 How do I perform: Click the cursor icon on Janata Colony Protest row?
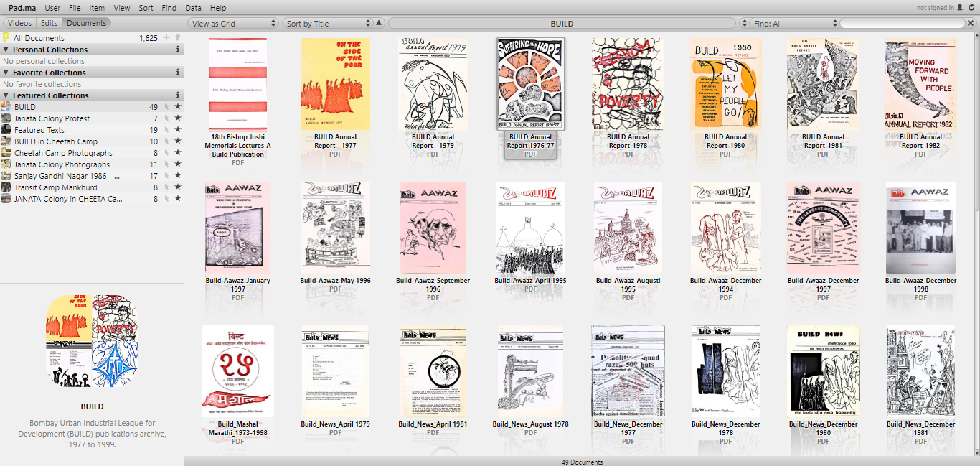(166, 118)
